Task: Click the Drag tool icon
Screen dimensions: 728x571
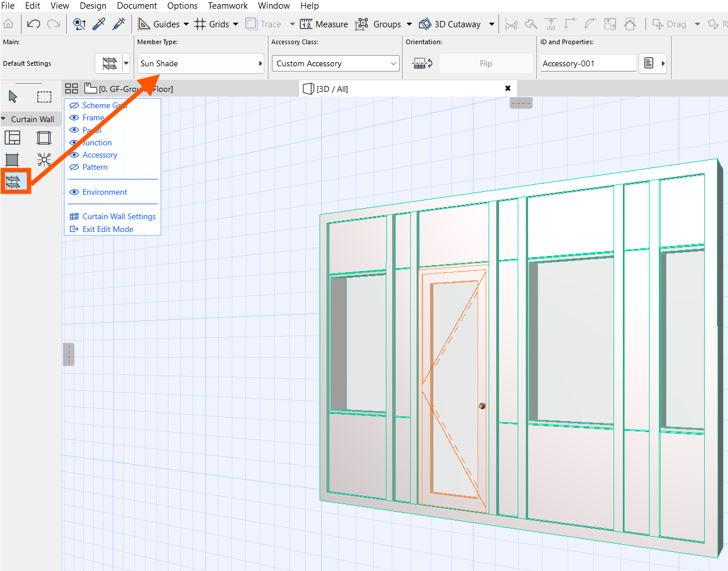Action: [658, 24]
